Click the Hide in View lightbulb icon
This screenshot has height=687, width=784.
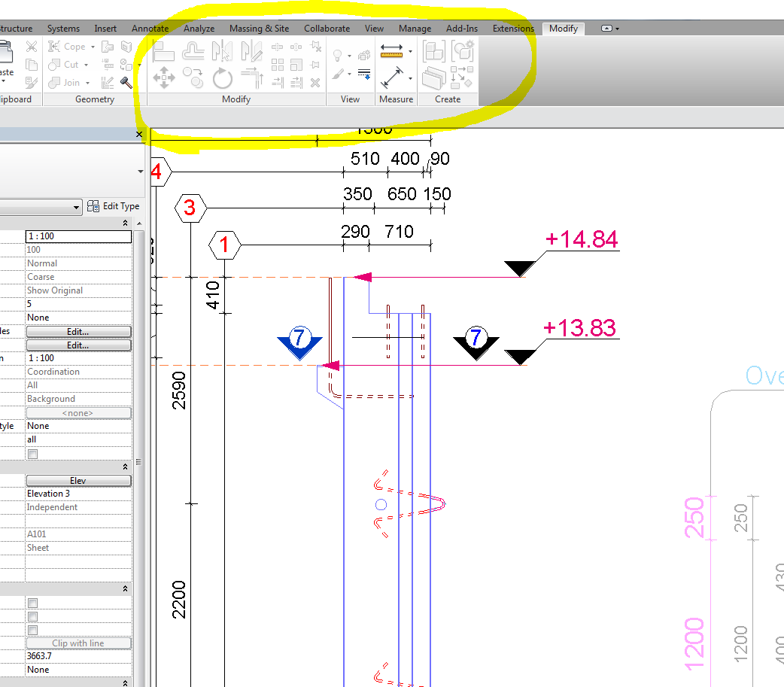click(338, 55)
